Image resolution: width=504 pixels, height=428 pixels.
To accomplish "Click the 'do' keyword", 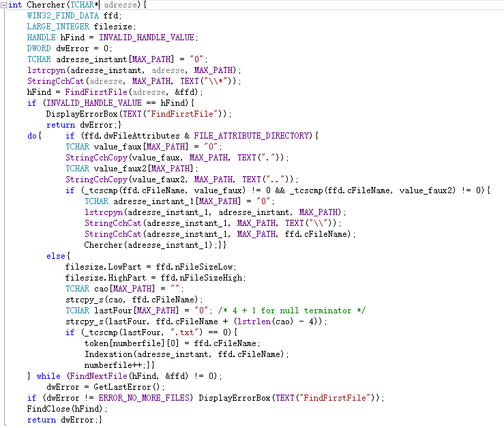I will pyautogui.click(x=32, y=136).
